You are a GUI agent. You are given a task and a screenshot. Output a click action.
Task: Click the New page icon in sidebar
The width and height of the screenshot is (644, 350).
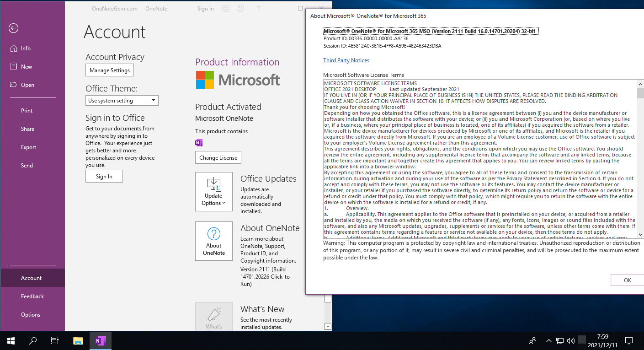[13, 66]
